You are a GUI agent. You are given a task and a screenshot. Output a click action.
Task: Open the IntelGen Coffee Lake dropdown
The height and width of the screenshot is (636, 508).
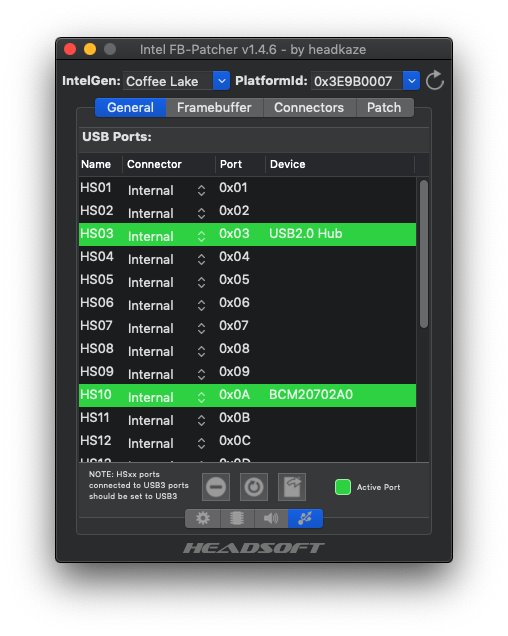click(221, 81)
